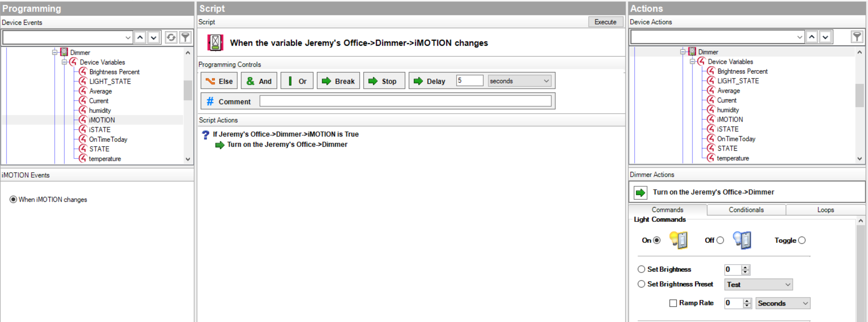Click the unlit bulb Off icon
The width and height of the screenshot is (868, 322).
click(x=742, y=240)
